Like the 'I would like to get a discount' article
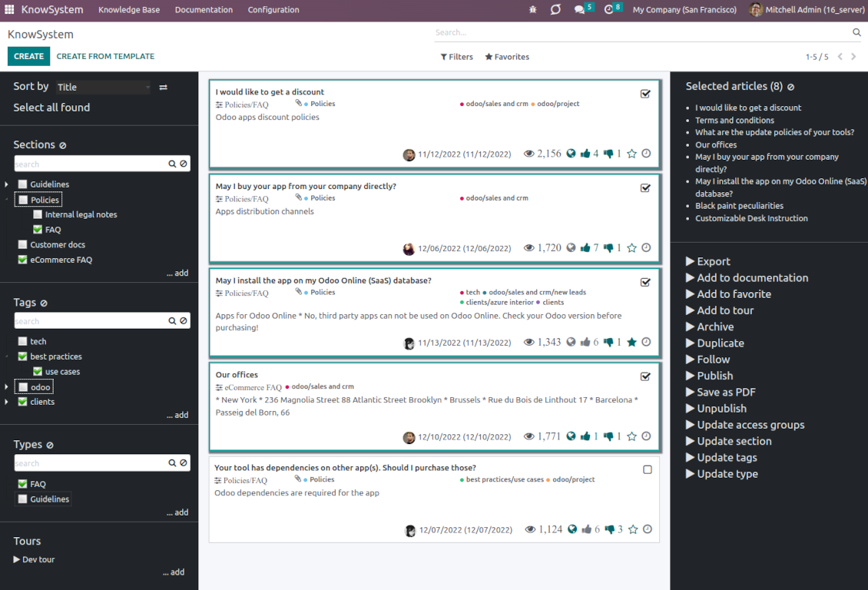 pos(585,154)
